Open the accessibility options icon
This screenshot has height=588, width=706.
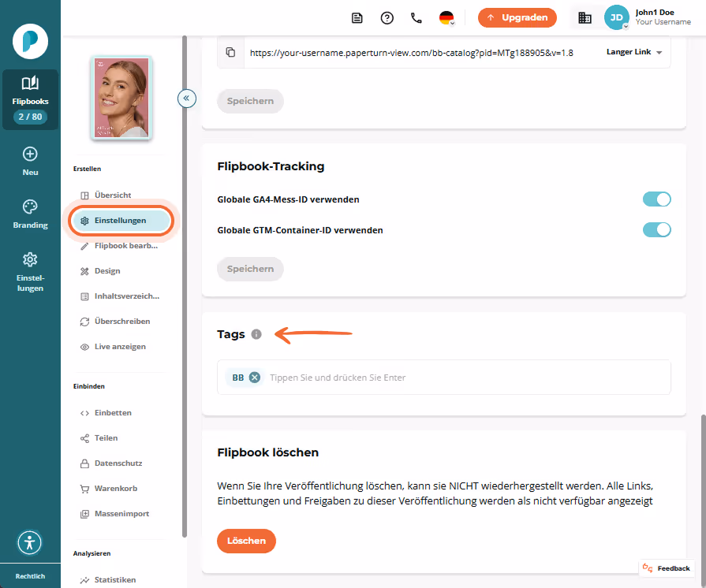coord(30,542)
